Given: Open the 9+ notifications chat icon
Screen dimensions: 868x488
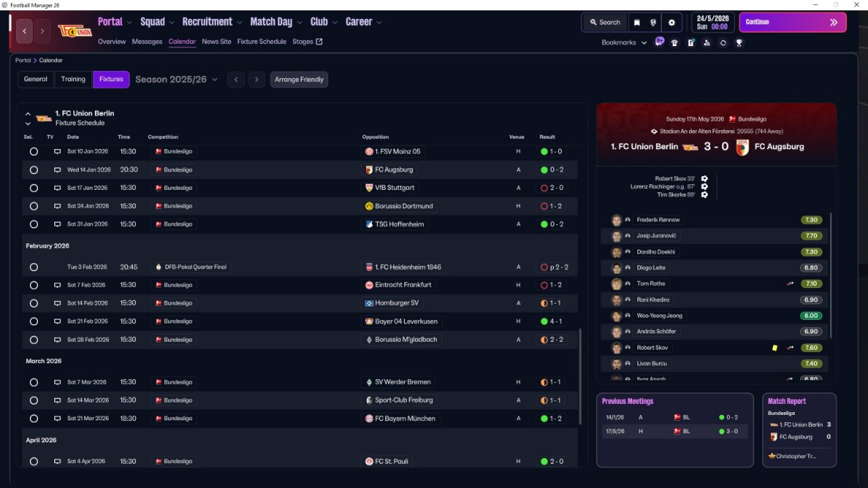Looking at the screenshot, I should (x=659, y=42).
